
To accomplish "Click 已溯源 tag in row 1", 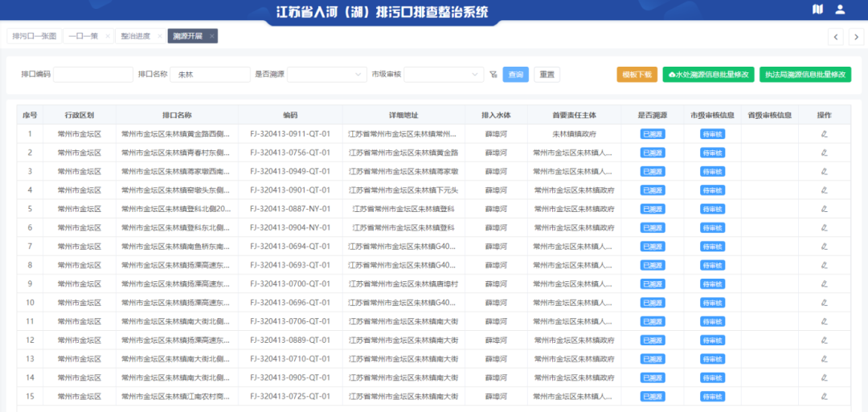I will coord(653,134).
